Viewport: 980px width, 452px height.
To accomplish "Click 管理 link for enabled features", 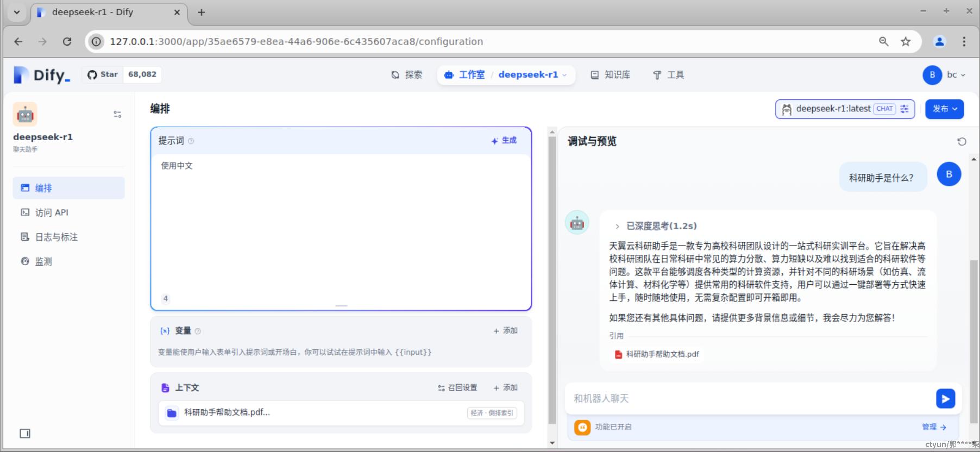I will (x=933, y=428).
